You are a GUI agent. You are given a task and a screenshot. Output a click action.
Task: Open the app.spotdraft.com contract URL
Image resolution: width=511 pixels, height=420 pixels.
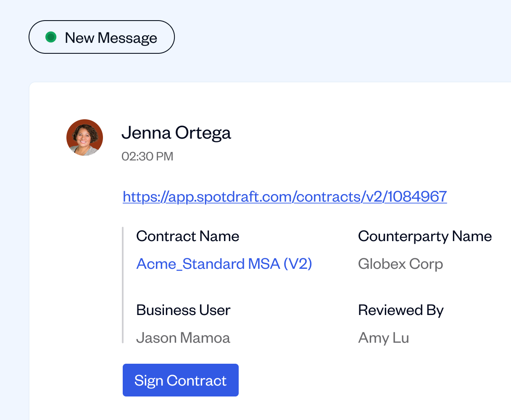pos(284,196)
